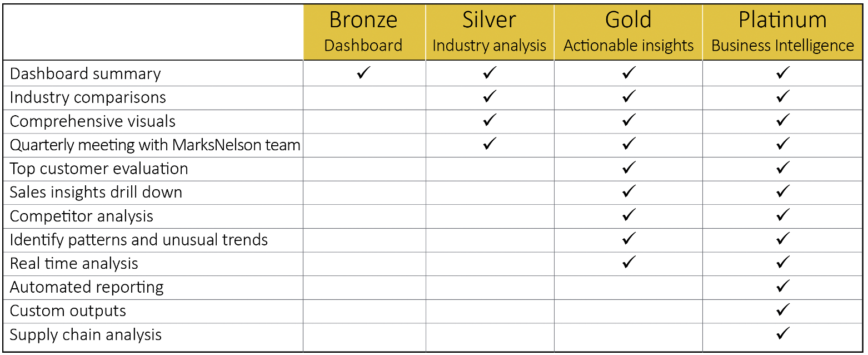Click the Dashboard summary row label
868x355 pixels.
point(86,73)
